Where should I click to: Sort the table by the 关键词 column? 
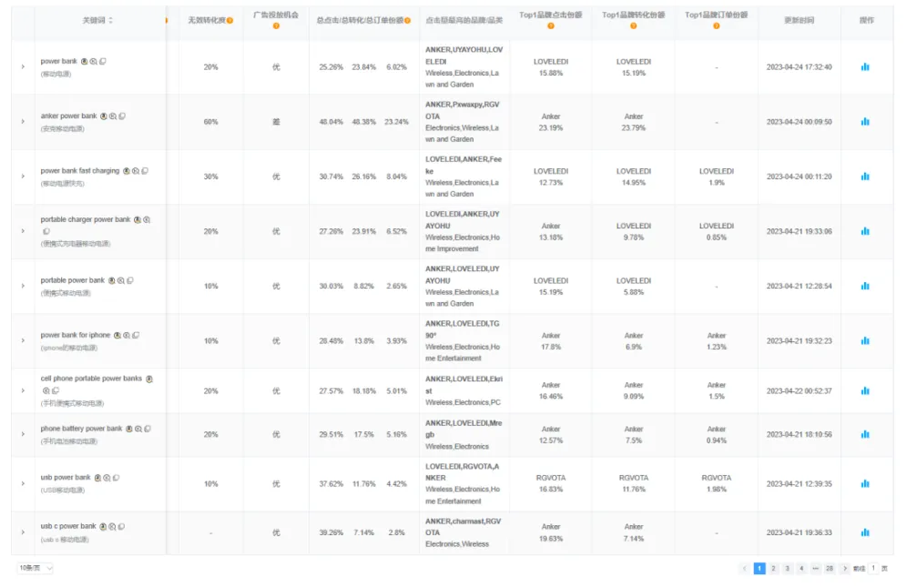110,20
